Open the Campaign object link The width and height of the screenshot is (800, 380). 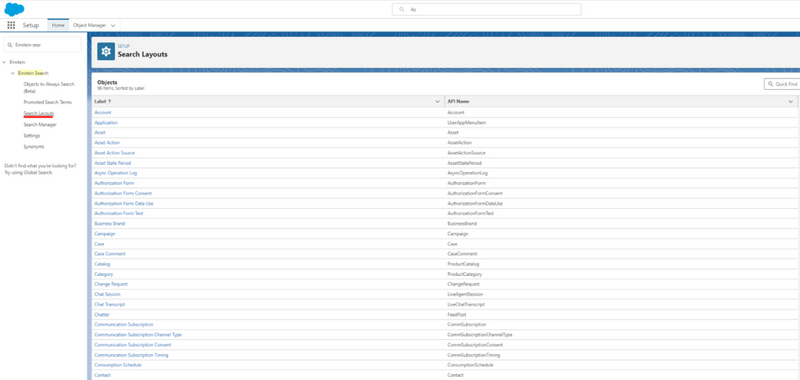coord(105,234)
